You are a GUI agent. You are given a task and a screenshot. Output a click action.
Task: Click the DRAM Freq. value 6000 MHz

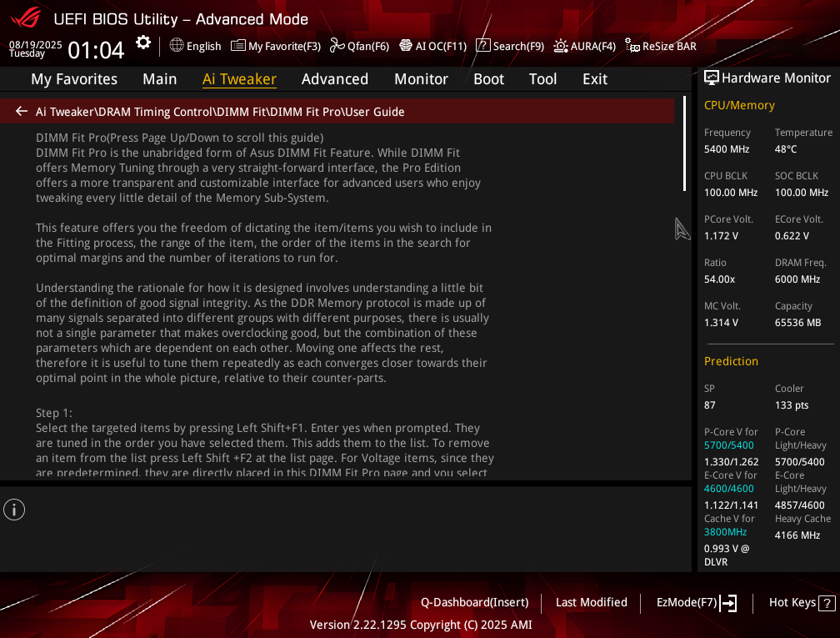coord(797,279)
